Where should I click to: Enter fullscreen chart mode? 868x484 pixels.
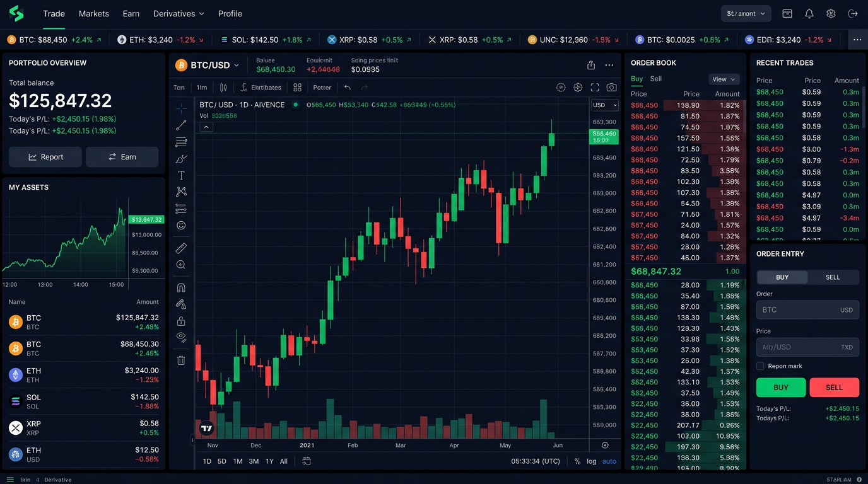(595, 88)
